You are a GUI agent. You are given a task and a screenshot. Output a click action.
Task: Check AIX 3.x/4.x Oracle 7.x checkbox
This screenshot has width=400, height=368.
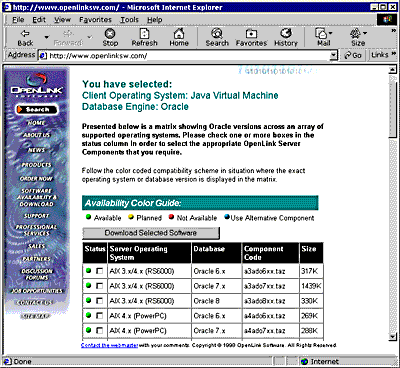[99, 286]
